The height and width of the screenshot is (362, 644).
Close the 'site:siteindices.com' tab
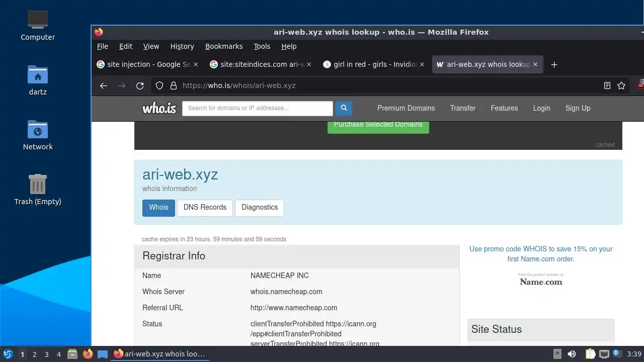[309, 64]
